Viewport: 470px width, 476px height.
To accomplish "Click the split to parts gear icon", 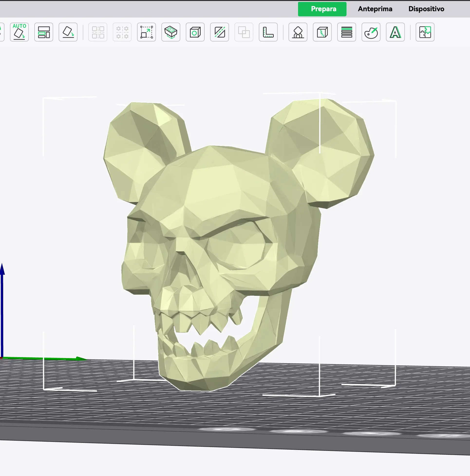I will (x=122, y=32).
